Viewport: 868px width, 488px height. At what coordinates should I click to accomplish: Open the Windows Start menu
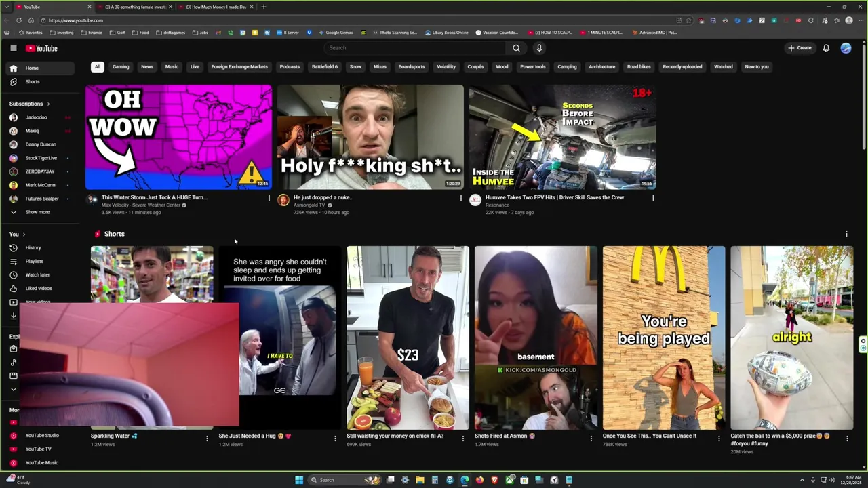click(x=299, y=480)
